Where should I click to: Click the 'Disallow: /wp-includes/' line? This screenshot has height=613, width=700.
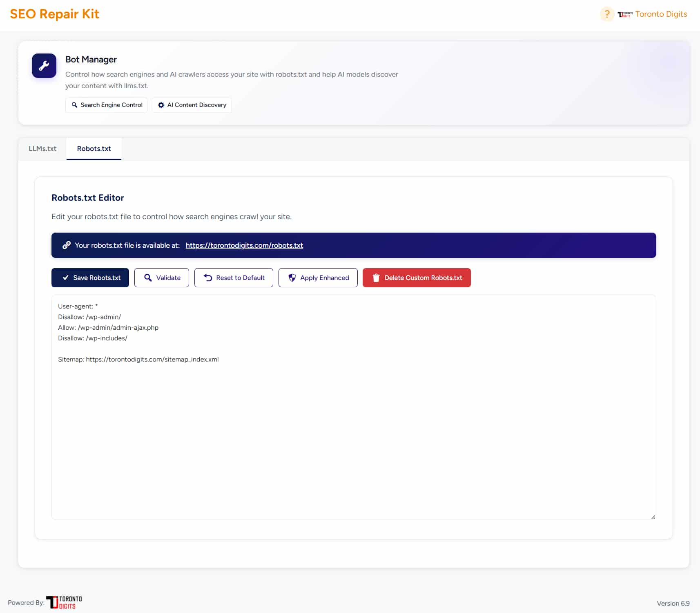coord(93,338)
